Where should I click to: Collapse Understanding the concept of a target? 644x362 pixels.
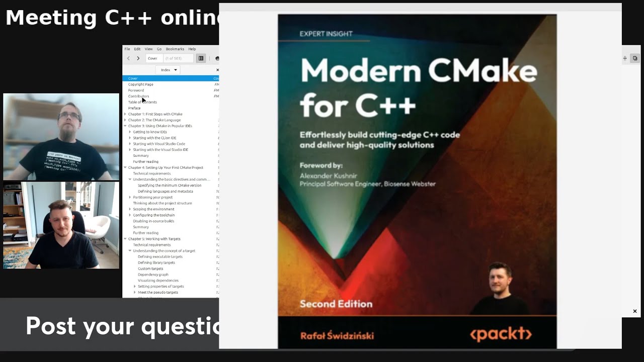(x=130, y=250)
